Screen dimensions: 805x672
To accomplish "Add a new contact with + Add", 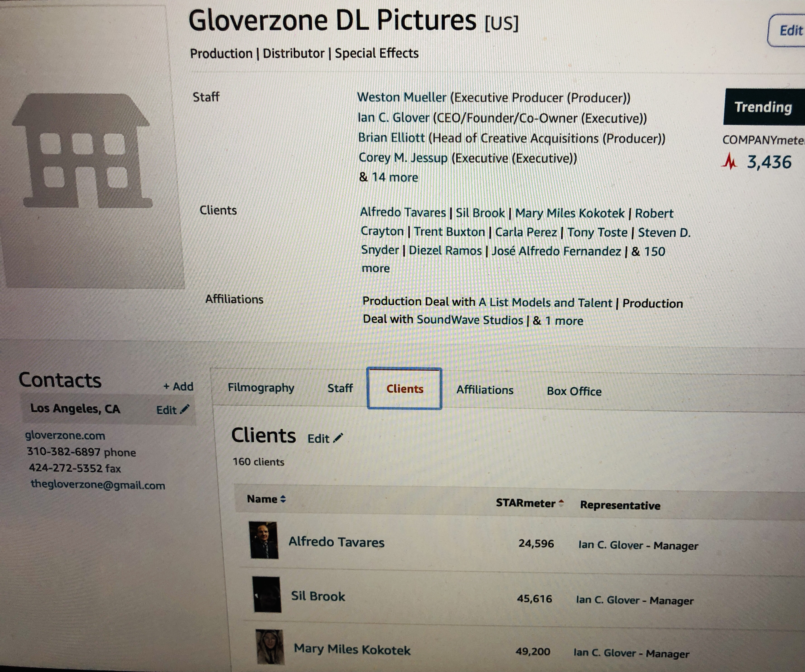I will click(x=178, y=386).
